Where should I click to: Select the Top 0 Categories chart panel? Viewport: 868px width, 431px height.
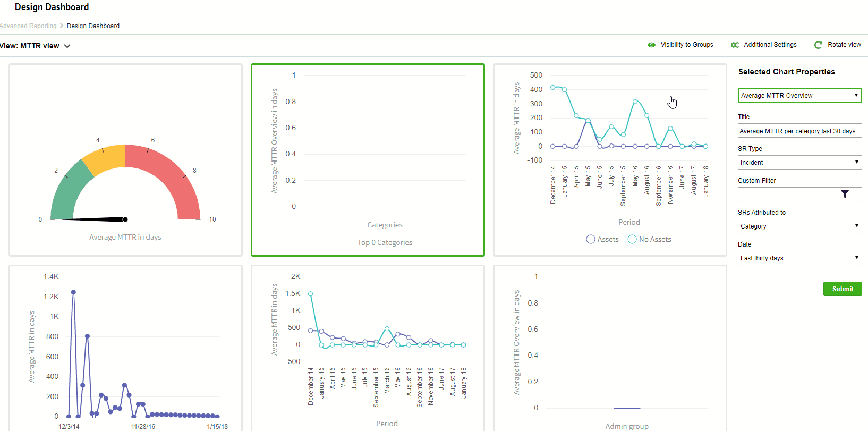click(x=368, y=159)
